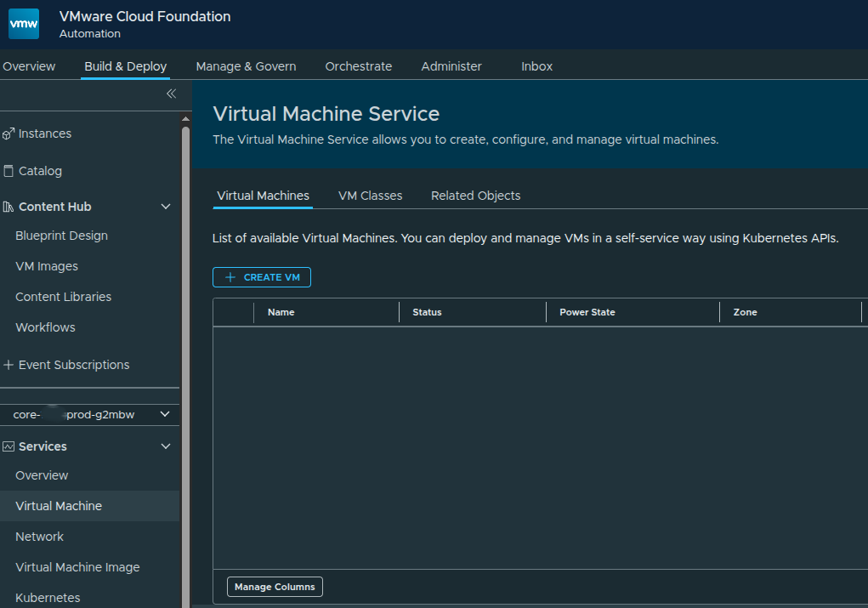
Task: Select the Services chart icon
Action: pyautogui.click(x=8, y=446)
